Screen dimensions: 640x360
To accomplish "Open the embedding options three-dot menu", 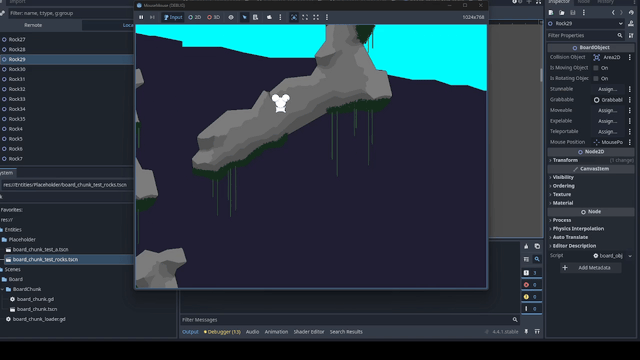I will click(327, 17).
